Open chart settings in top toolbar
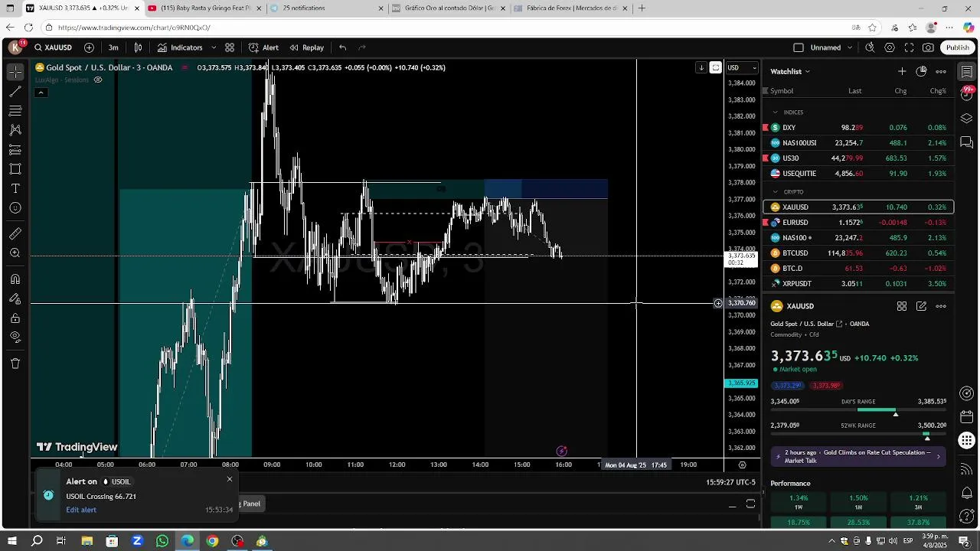Viewport: 980px width, 551px height. [890, 47]
